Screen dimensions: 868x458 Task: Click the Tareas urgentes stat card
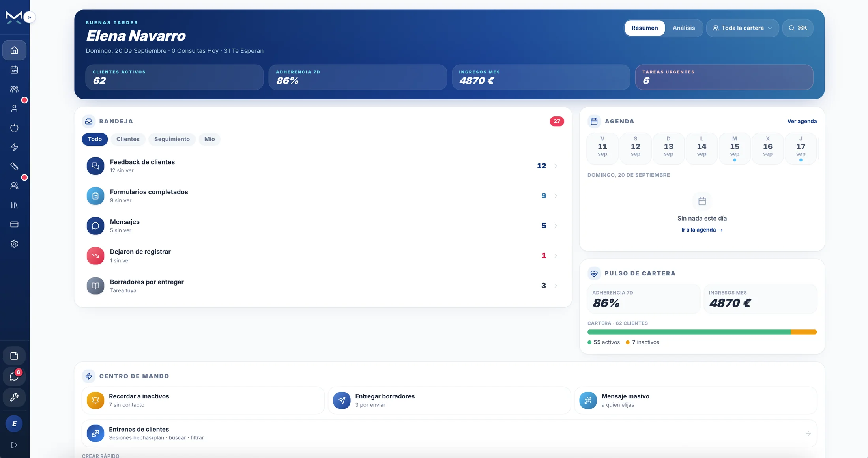(x=724, y=77)
